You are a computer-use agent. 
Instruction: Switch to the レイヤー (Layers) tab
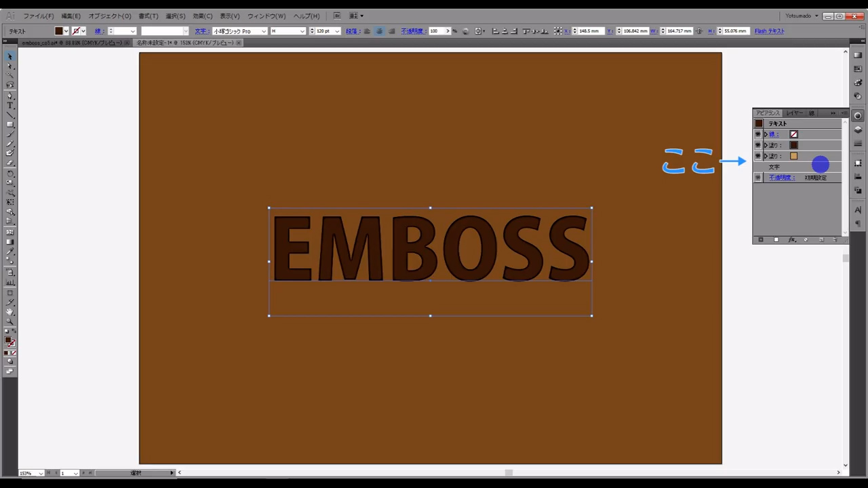(x=794, y=113)
